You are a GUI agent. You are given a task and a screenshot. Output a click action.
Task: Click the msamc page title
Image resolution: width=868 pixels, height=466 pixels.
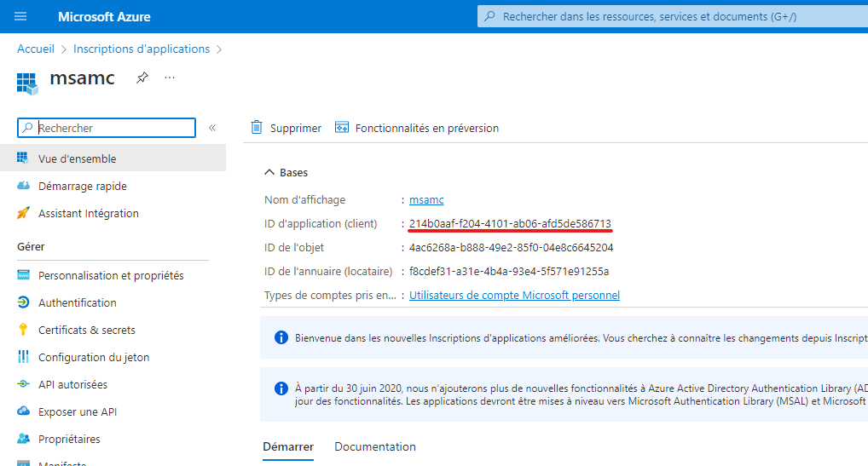pos(82,78)
